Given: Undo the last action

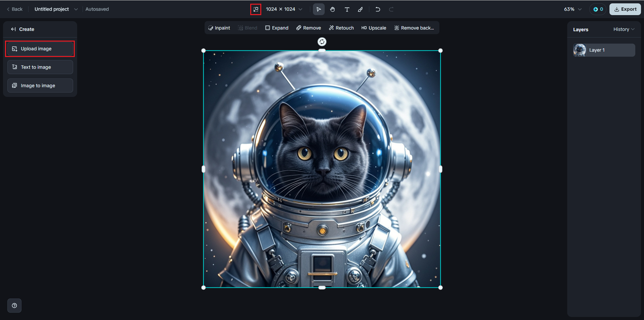Looking at the screenshot, I should [378, 9].
